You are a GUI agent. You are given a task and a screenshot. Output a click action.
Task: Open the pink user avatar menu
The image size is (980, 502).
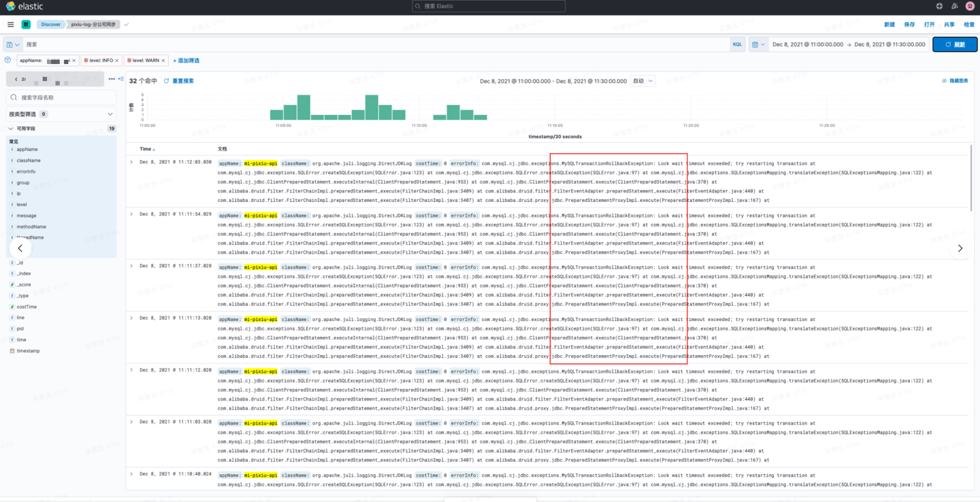[x=970, y=6]
